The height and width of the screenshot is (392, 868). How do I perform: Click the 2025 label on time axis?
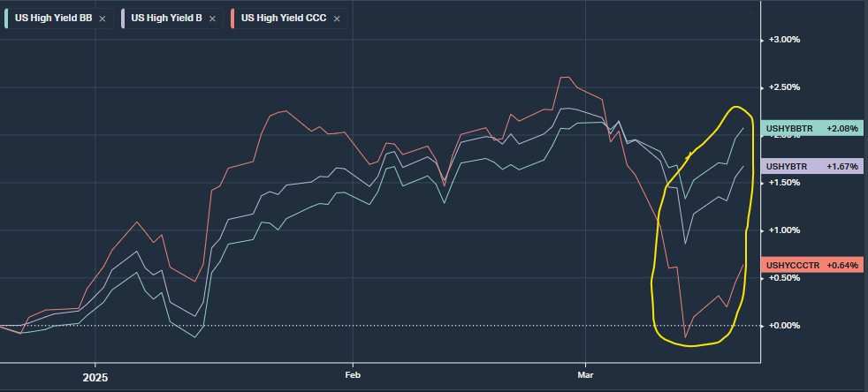point(95,377)
